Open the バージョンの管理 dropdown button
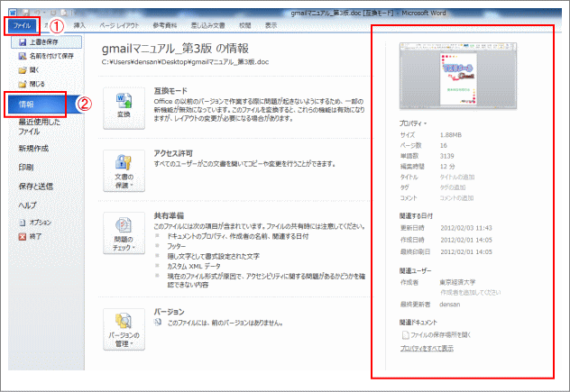570x392 pixels. tap(124, 330)
